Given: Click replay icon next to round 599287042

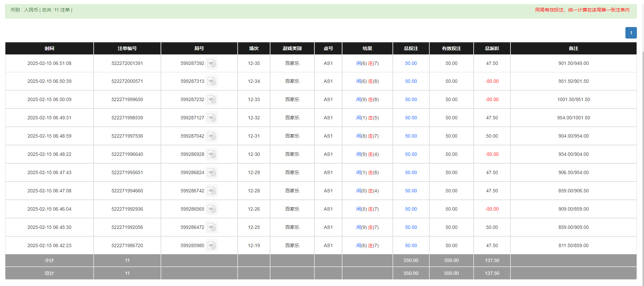Looking at the screenshot, I should coord(212,136).
